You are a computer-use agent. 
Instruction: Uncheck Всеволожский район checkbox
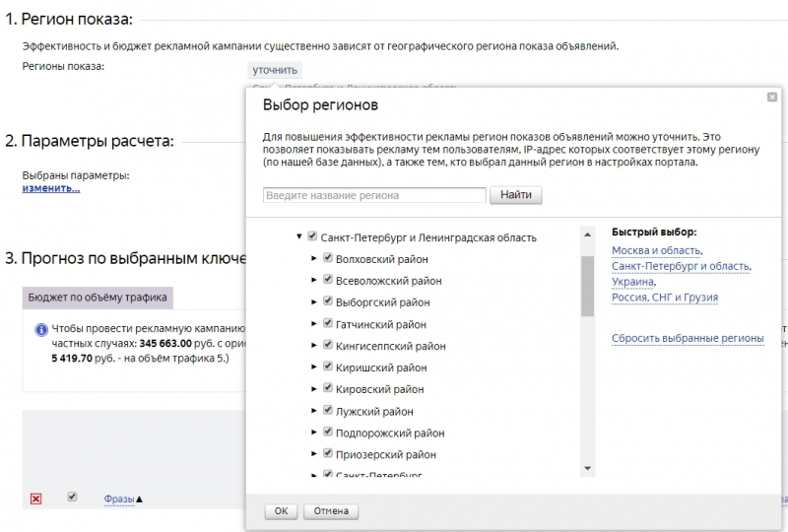pos(328,279)
